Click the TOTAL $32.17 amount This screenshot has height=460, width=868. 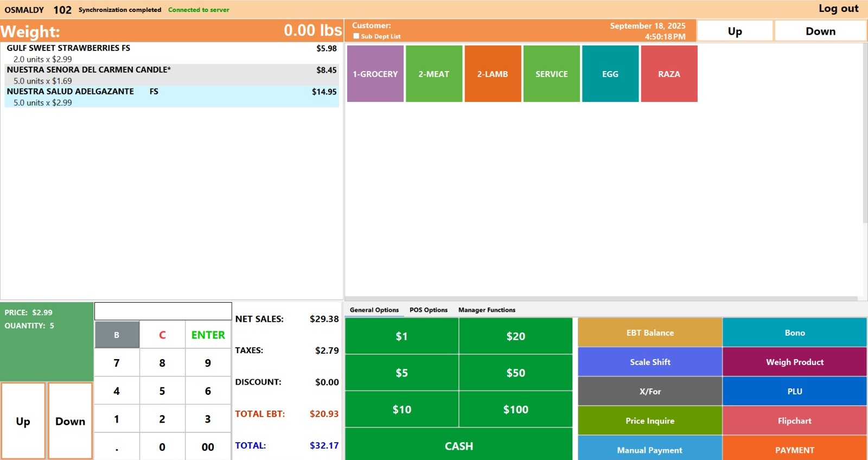pyautogui.click(x=324, y=445)
